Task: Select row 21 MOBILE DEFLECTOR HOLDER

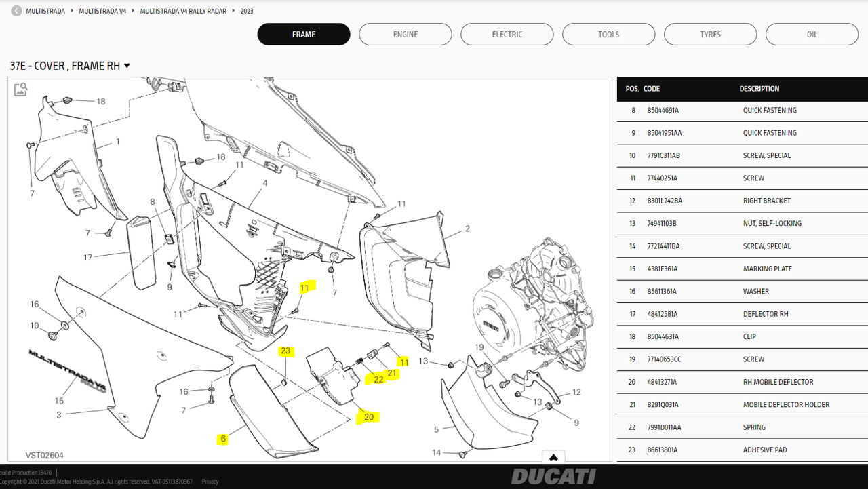Action: (x=743, y=405)
